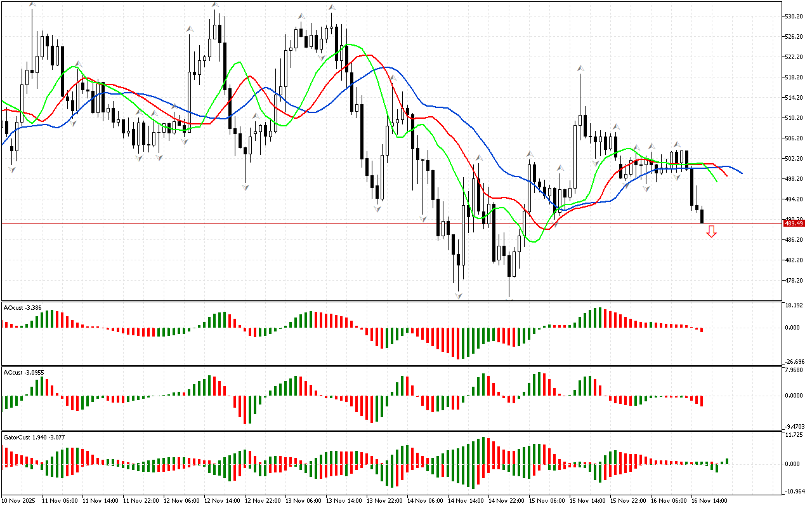The width and height of the screenshot is (812, 508).
Task: Click the AOcust -3.386 indicator label
Action: pos(23,308)
